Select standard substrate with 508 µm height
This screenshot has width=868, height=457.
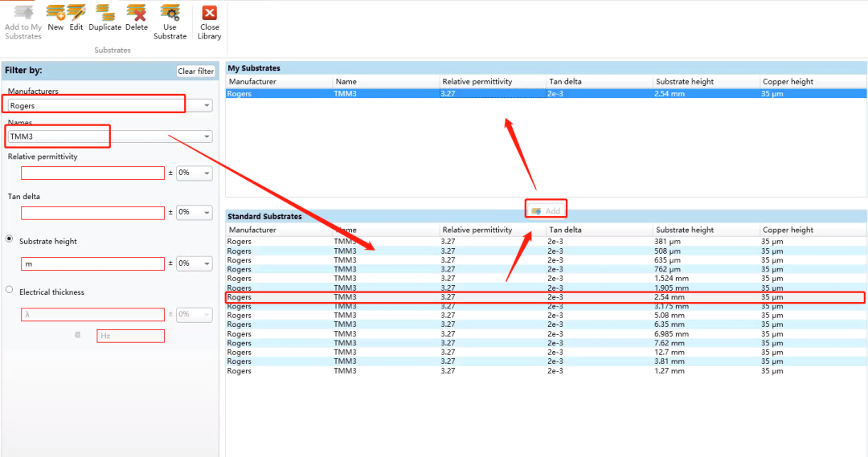click(x=546, y=251)
